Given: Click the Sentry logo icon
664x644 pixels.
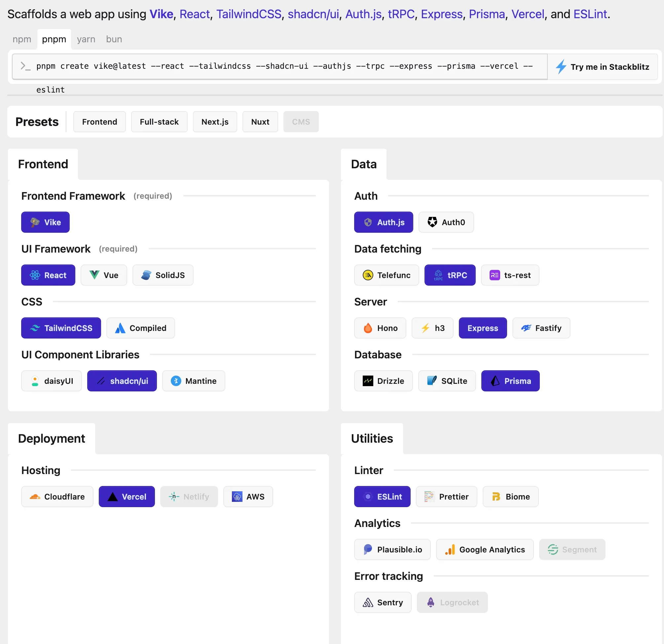Looking at the screenshot, I should point(368,602).
